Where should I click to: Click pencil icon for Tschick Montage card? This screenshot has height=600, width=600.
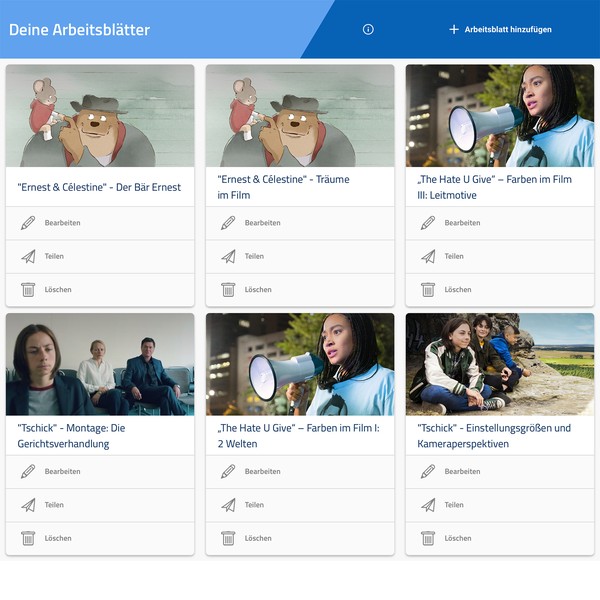pos(28,471)
